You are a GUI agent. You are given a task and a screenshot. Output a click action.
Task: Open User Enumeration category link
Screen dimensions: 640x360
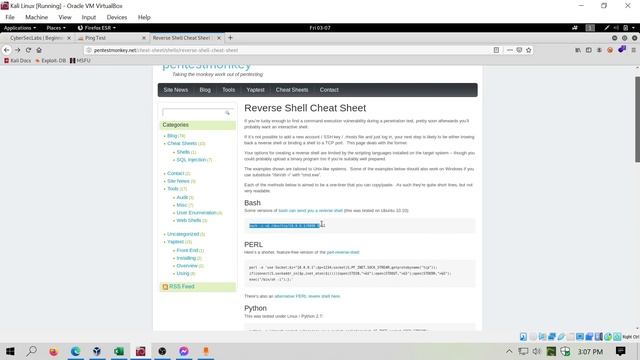tap(196, 213)
